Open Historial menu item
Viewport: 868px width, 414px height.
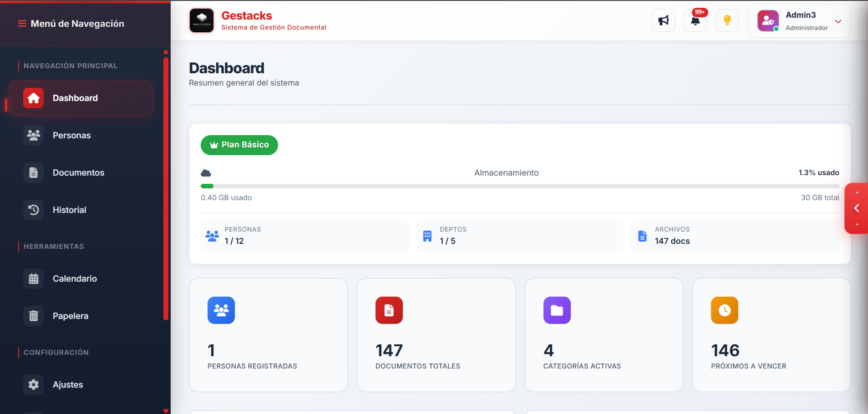pyautogui.click(x=81, y=210)
